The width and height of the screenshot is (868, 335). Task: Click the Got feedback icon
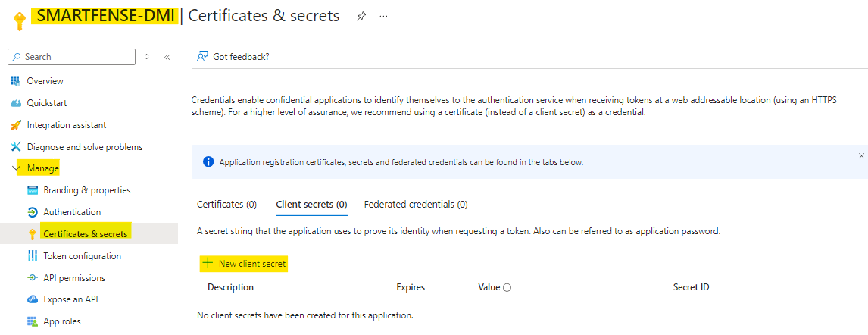pyautogui.click(x=202, y=57)
